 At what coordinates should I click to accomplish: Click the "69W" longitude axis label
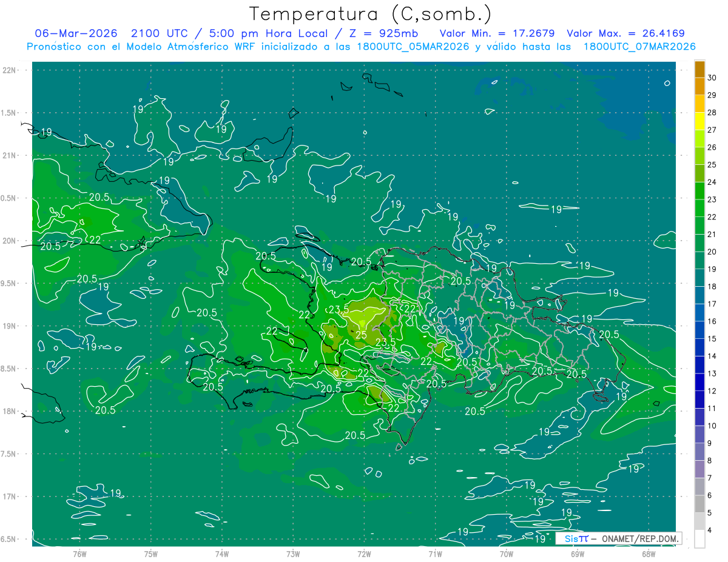pos(578,554)
